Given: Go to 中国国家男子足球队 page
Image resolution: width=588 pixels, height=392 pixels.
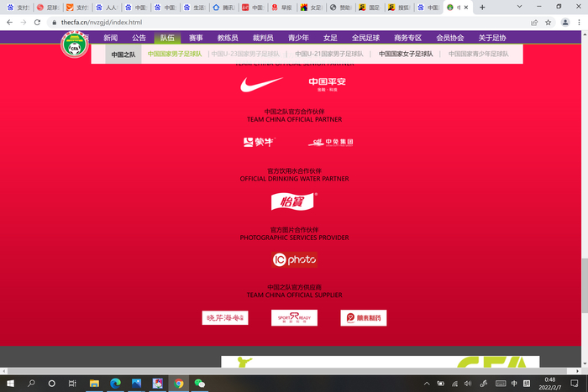Looking at the screenshot, I should coord(175,54).
